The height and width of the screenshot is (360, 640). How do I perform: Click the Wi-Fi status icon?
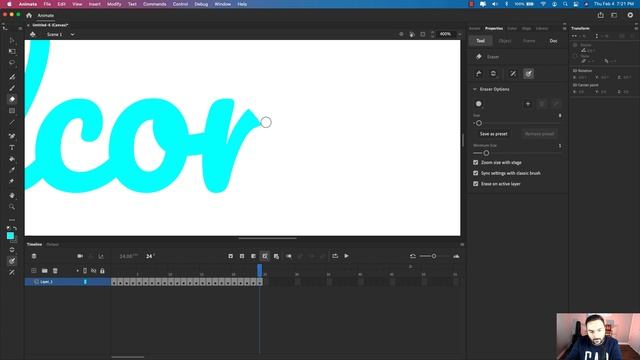[543, 4]
